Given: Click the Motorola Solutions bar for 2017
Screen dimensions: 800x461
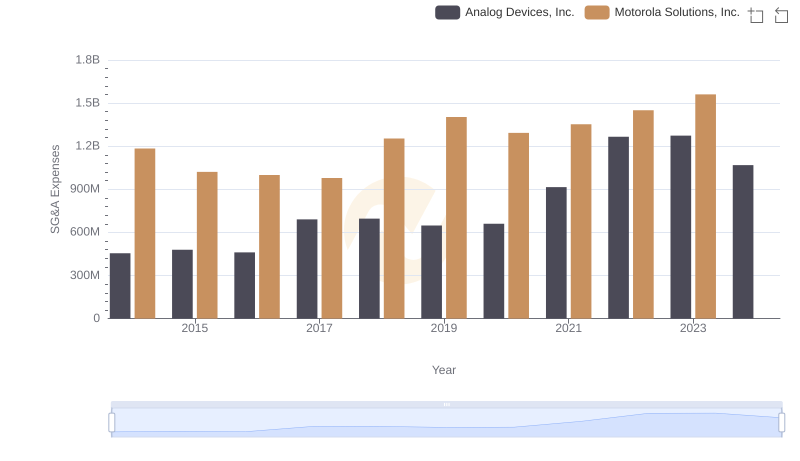Looking at the screenshot, I should 332,248.
